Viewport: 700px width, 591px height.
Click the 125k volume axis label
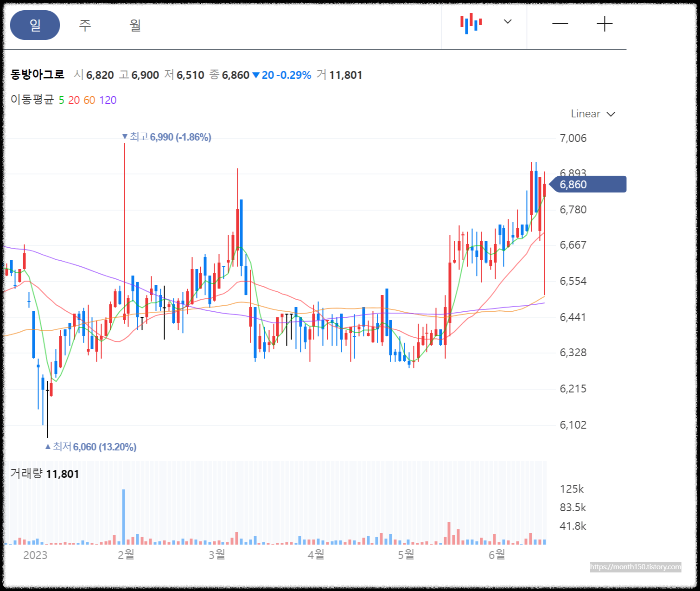[572, 489]
